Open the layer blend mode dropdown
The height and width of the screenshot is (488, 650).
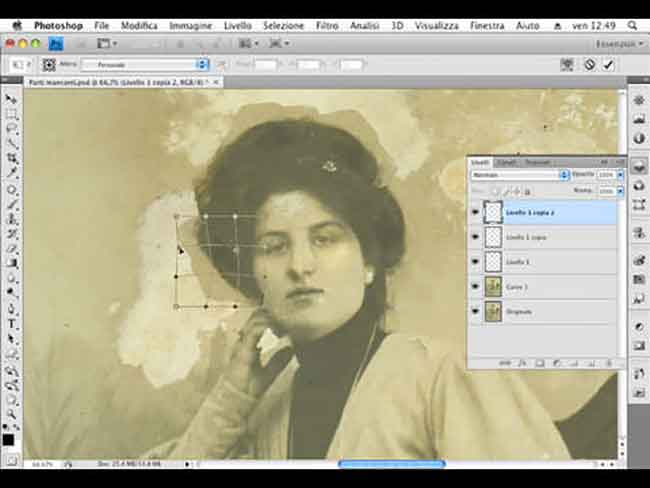tap(520, 175)
